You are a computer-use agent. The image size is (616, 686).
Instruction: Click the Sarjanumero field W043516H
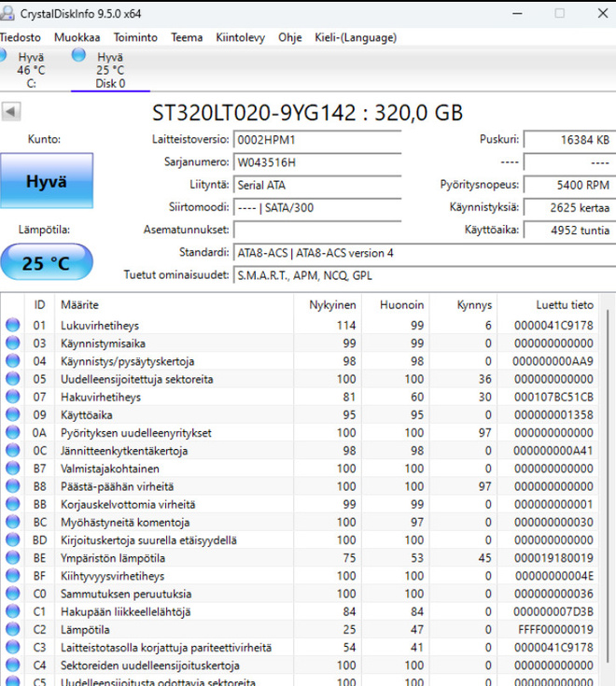coord(317,162)
